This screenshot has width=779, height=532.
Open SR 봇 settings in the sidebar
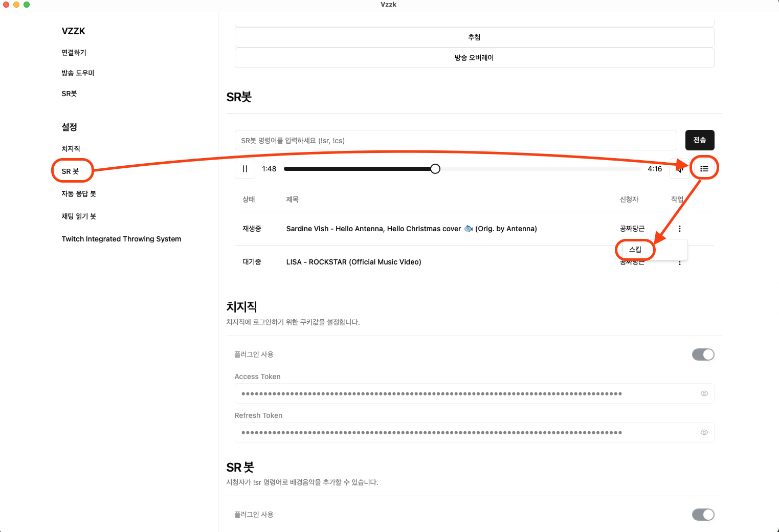(x=70, y=171)
